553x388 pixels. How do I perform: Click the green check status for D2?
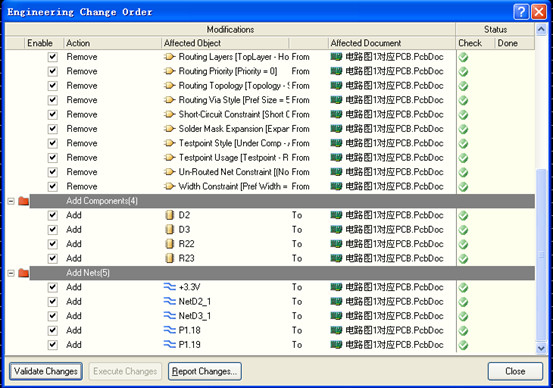point(463,216)
